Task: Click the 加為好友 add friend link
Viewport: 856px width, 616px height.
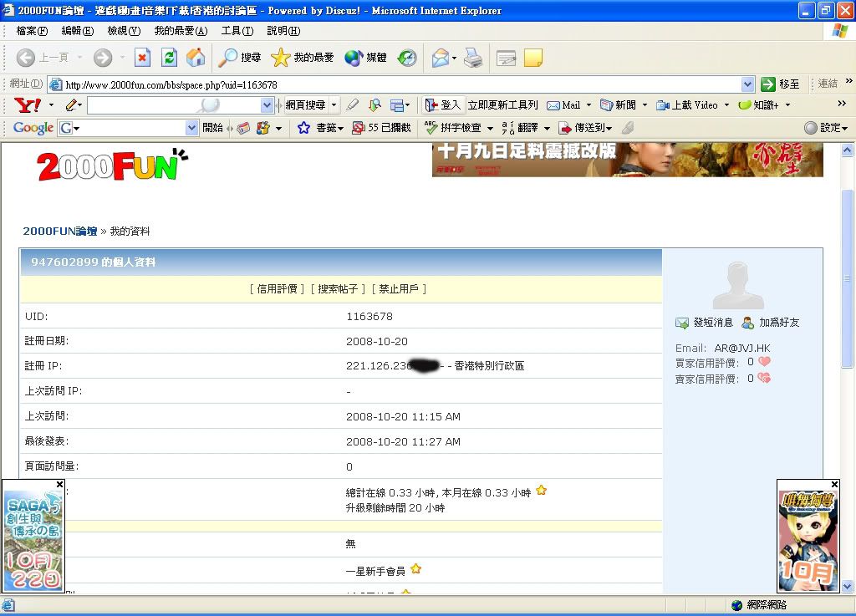Action: click(x=778, y=323)
